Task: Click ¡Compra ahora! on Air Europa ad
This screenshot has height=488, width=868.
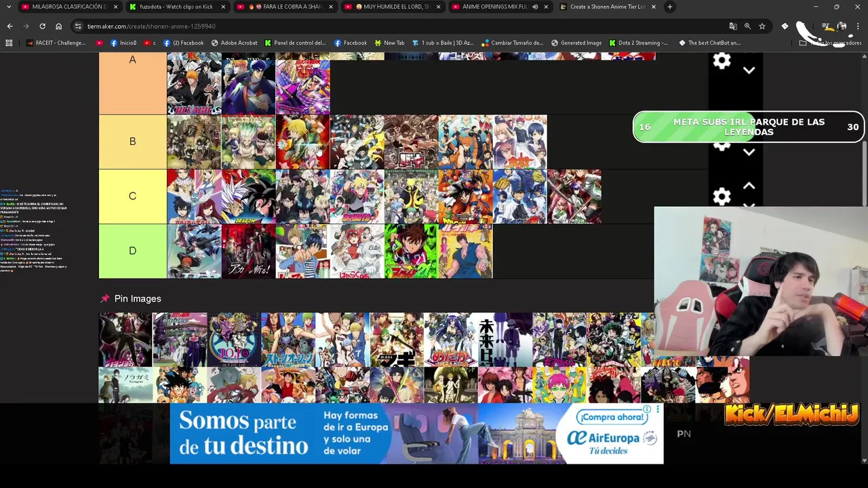Action: [x=612, y=417]
